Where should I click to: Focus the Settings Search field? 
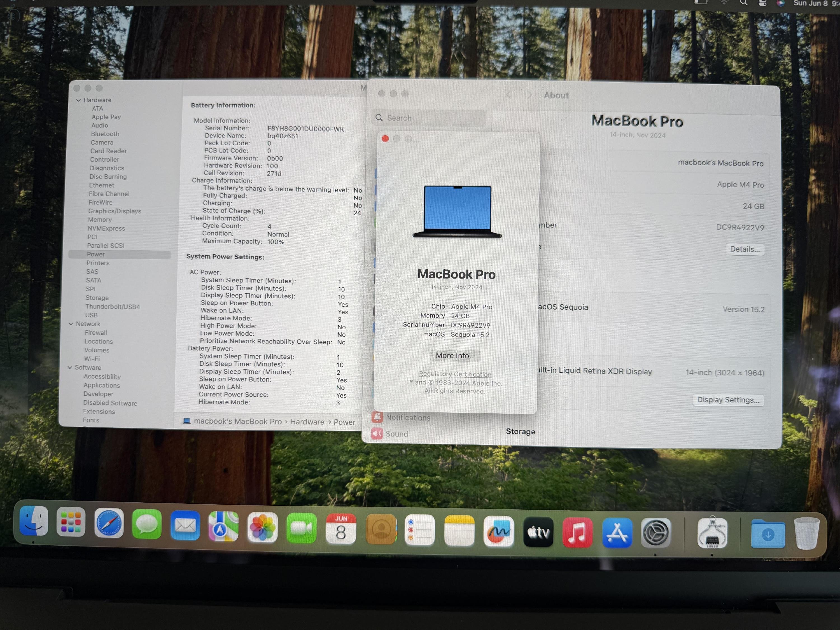[x=429, y=118]
